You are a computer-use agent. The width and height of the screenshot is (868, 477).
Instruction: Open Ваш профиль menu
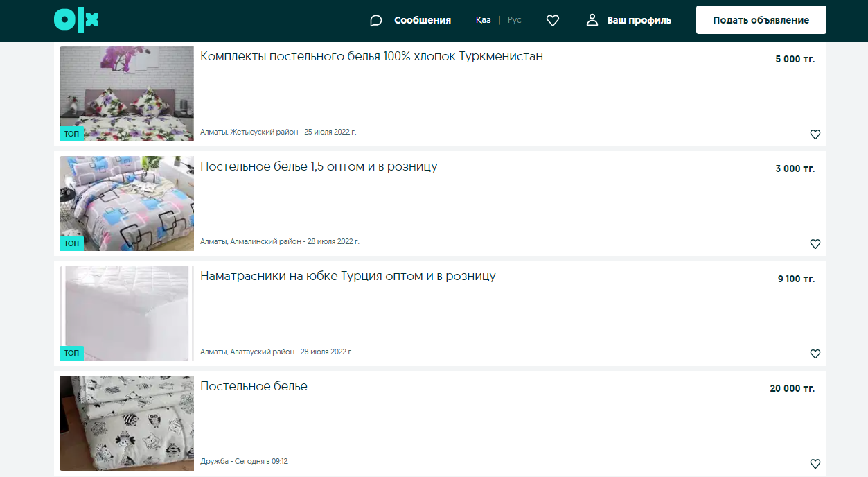pyautogui.click(x=639, y=20)
